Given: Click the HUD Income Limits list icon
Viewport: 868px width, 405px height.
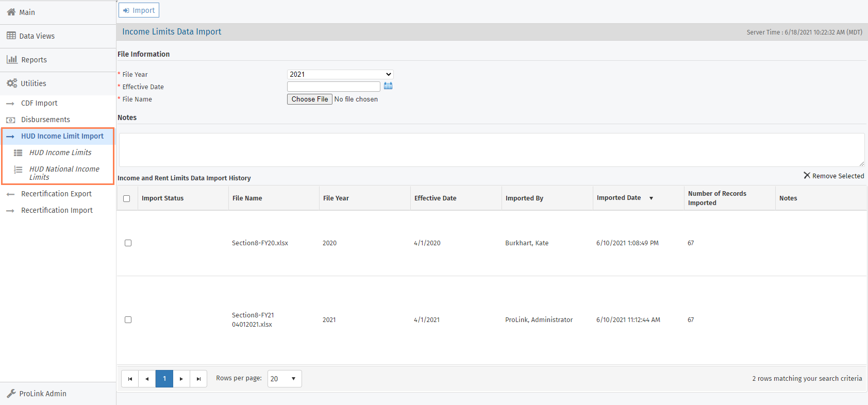Looking at the screenshot, I should coord(18,153).
